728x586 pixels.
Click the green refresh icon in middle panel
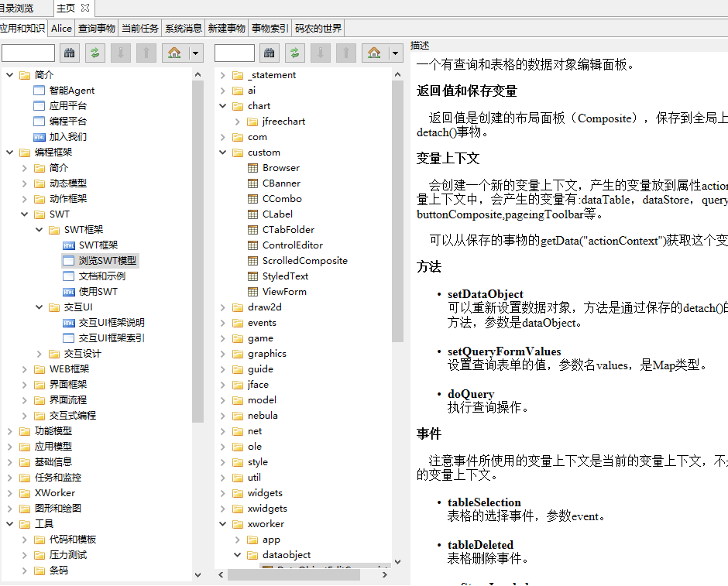tap(294, 53)
